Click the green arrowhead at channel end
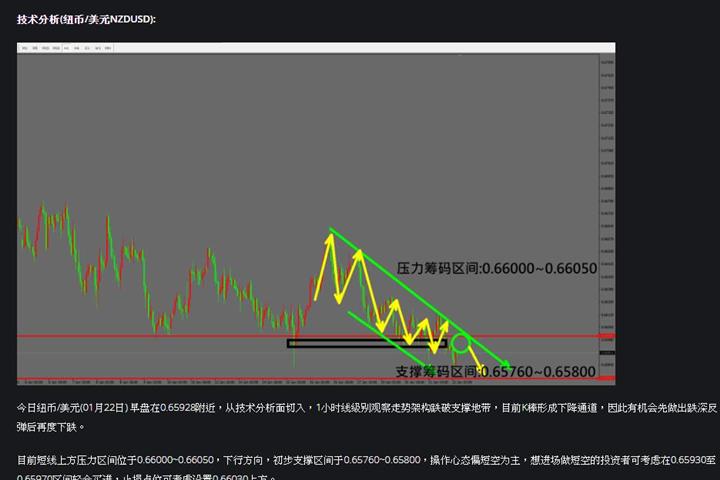This screenshot has height=480, width=720. coord(504,363)
